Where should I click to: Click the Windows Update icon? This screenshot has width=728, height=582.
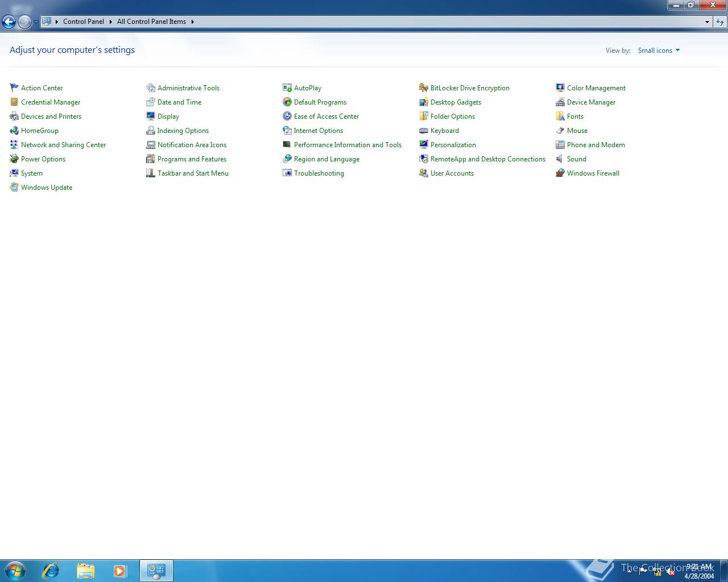14,187
